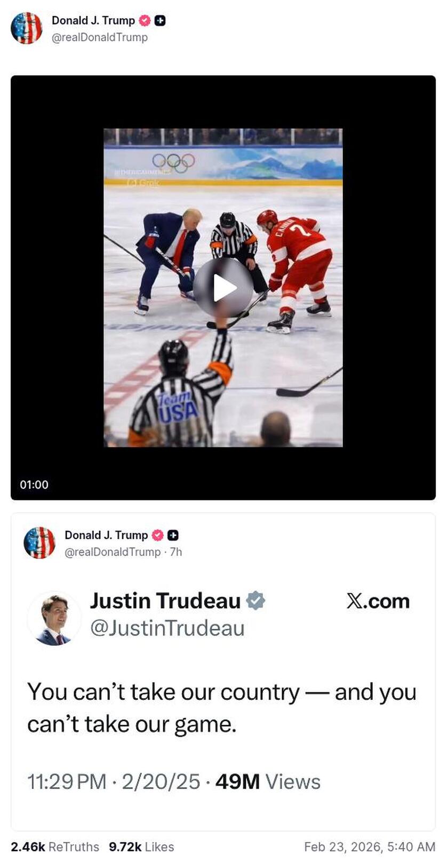Open the quoted post's flag avatar
The width and height of the screenshot is (448, 868).
tap(39, 543)
